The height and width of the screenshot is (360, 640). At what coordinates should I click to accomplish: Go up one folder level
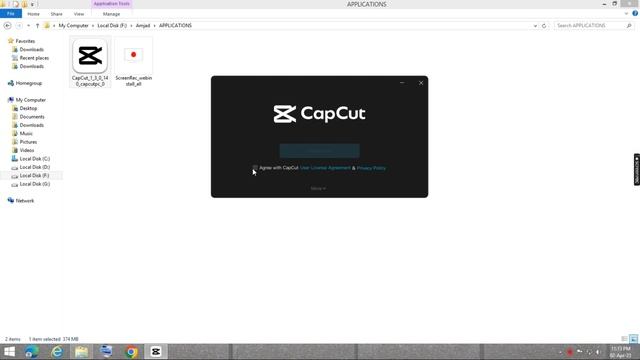click(37, 26)
